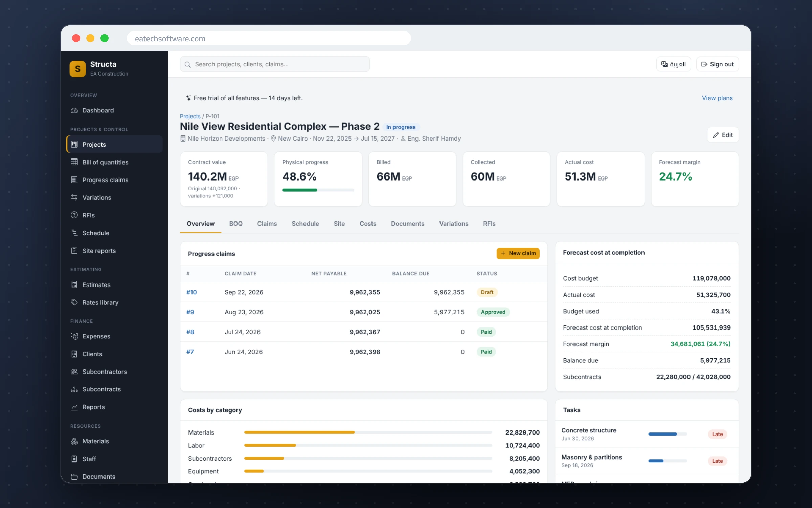Viewport: 812px width, 508px height.
Task: Click the Clients building icon
Action: [x=74, y=354]
